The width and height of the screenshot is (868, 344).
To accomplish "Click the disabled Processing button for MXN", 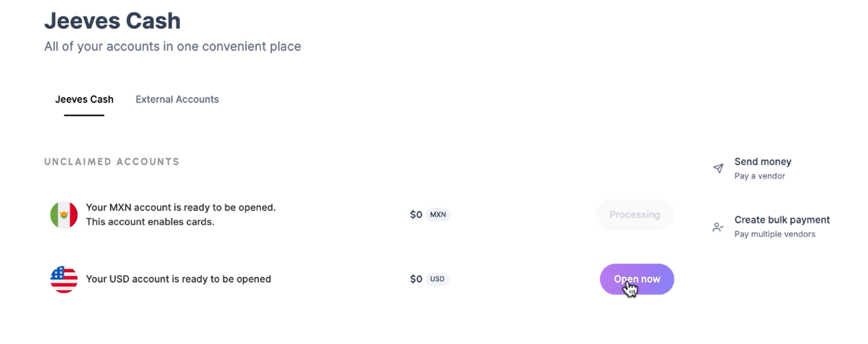I will point(635,214).
